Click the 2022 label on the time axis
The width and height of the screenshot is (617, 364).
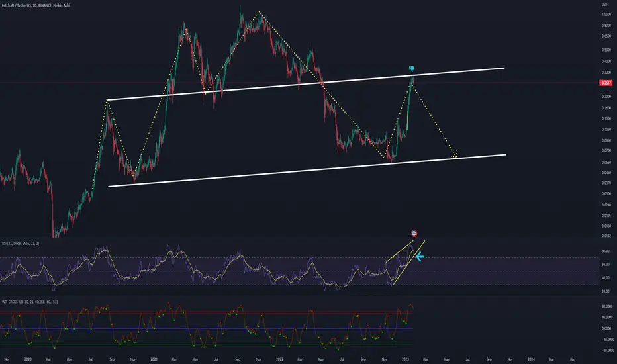click(x=280, y=359)
